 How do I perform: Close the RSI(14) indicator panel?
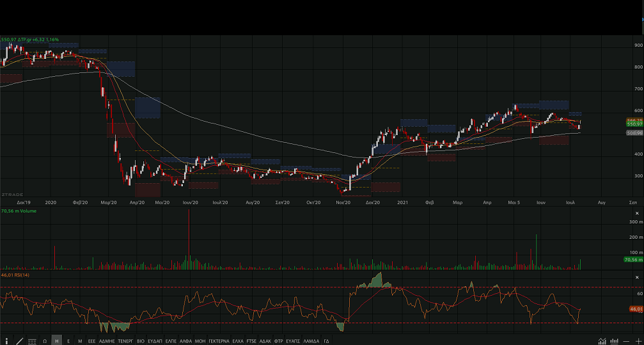pos(637,276)
